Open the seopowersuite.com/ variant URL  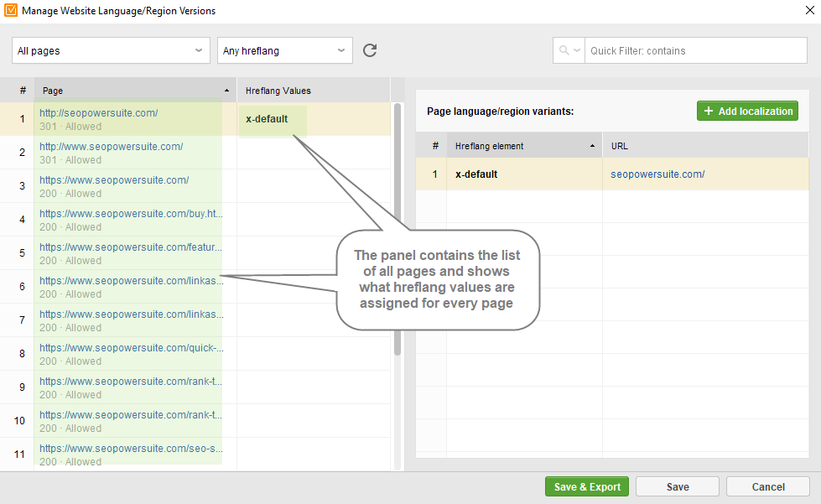(x=657, y=174)
